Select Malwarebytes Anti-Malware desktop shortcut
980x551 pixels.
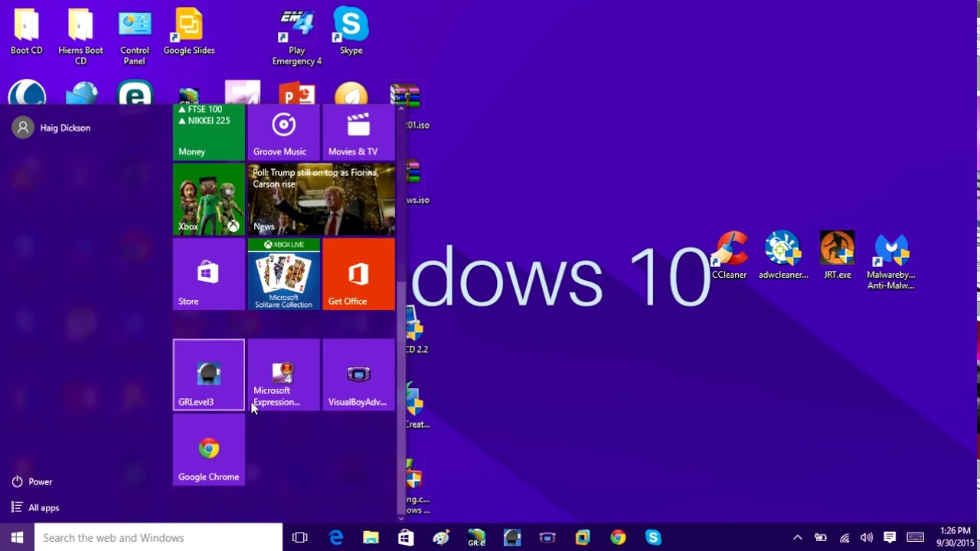[x=891, y=260]
